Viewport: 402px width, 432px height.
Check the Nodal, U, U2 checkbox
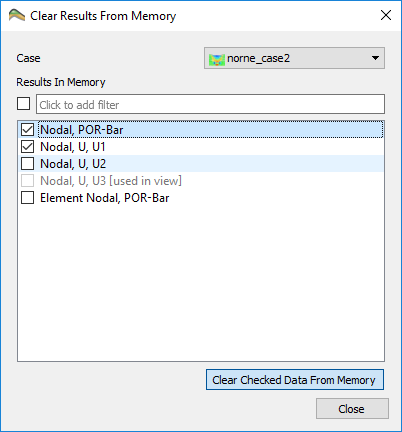[27, 164]
